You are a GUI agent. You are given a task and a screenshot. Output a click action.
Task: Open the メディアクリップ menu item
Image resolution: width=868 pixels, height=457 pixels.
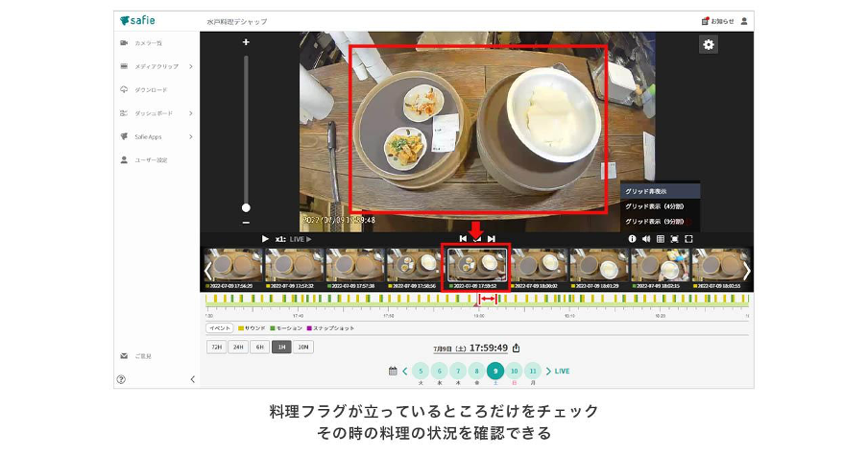(x=157, y=66)
